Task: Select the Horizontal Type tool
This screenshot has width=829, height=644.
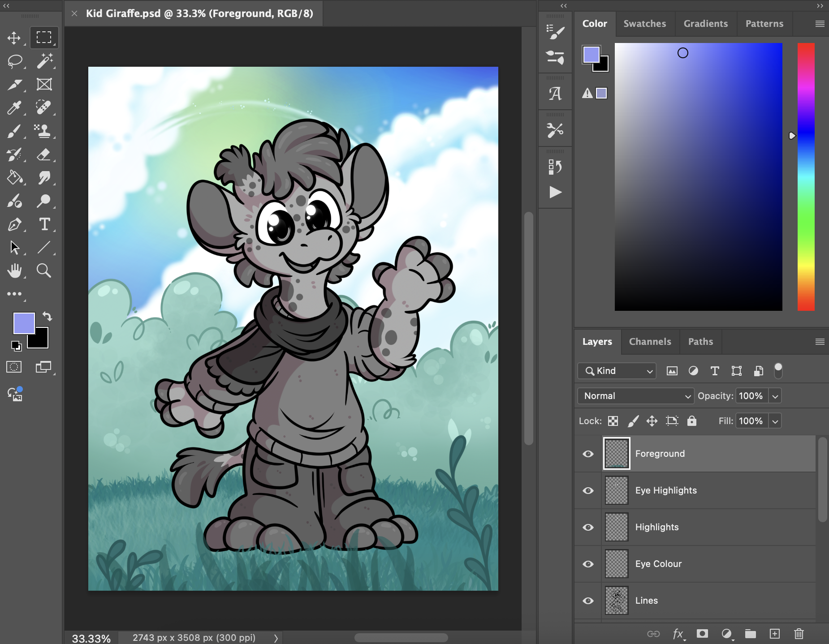Action: pyautogui.click(x=43, y=224)
